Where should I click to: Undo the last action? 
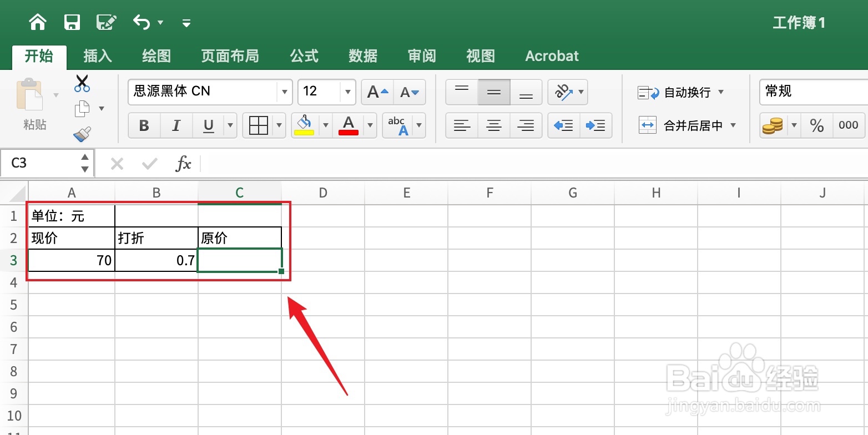point(142,22)
